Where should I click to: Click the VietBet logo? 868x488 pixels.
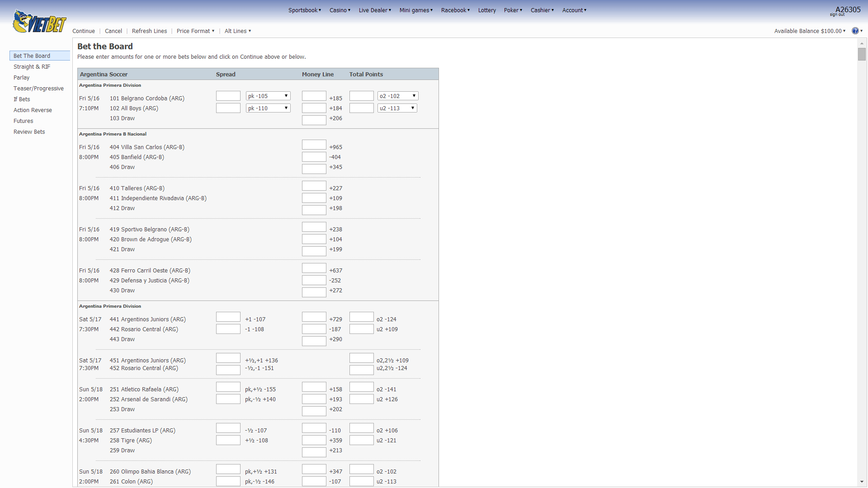pos(39,22)
